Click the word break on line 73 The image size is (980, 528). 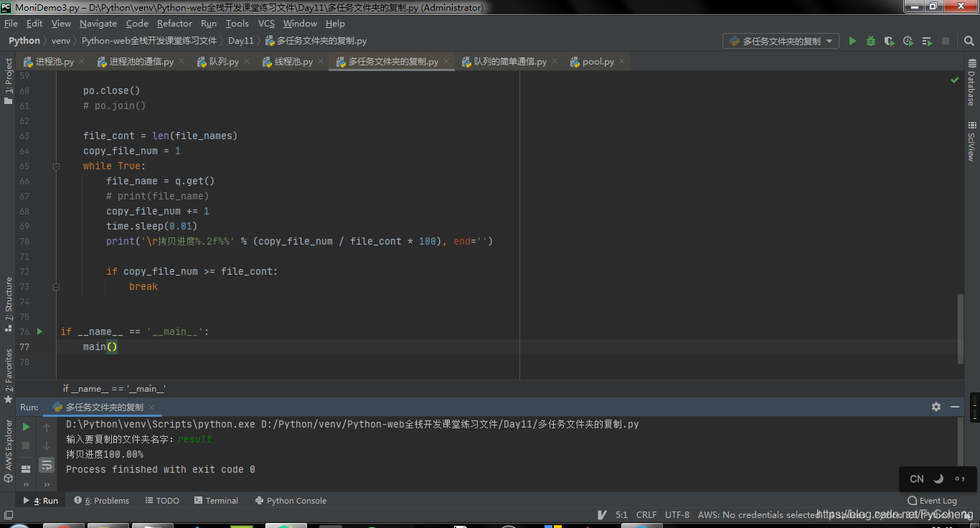(x=143, y=286)
